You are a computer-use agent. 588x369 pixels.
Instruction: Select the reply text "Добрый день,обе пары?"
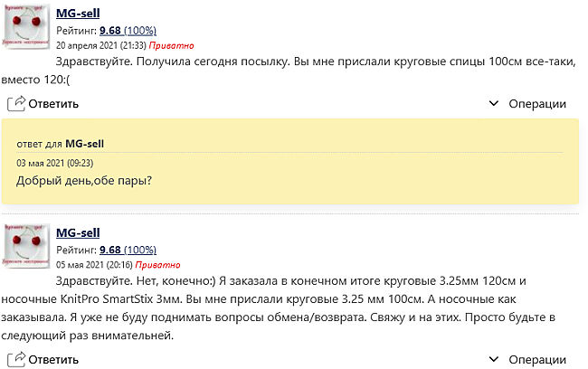(83, 181)
